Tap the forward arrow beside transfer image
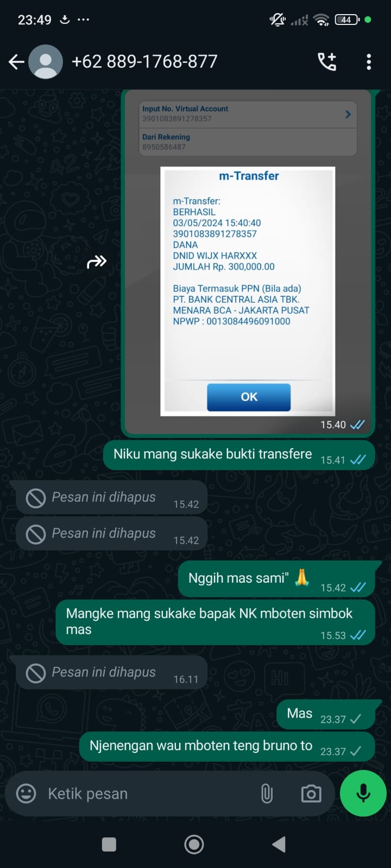The width and height of the screenshot is (391, 868). tap(97, 262)
